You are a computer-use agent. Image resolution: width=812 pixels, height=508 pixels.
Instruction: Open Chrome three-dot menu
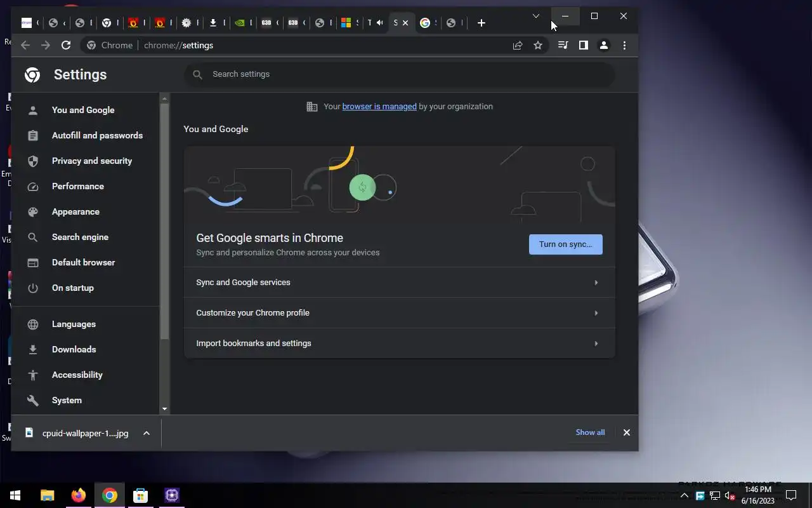click(x=625, y=45)
